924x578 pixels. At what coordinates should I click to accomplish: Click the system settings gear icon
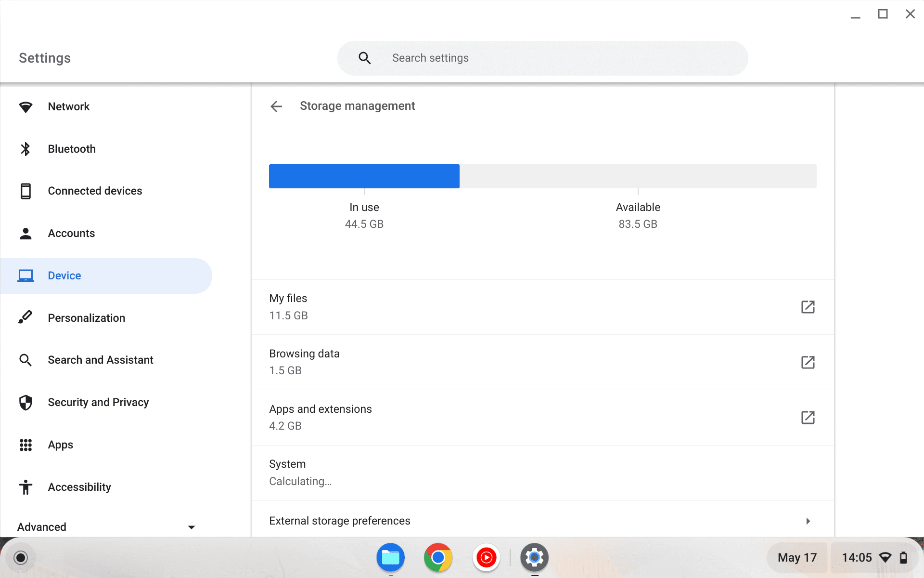(x=534, y=557)
